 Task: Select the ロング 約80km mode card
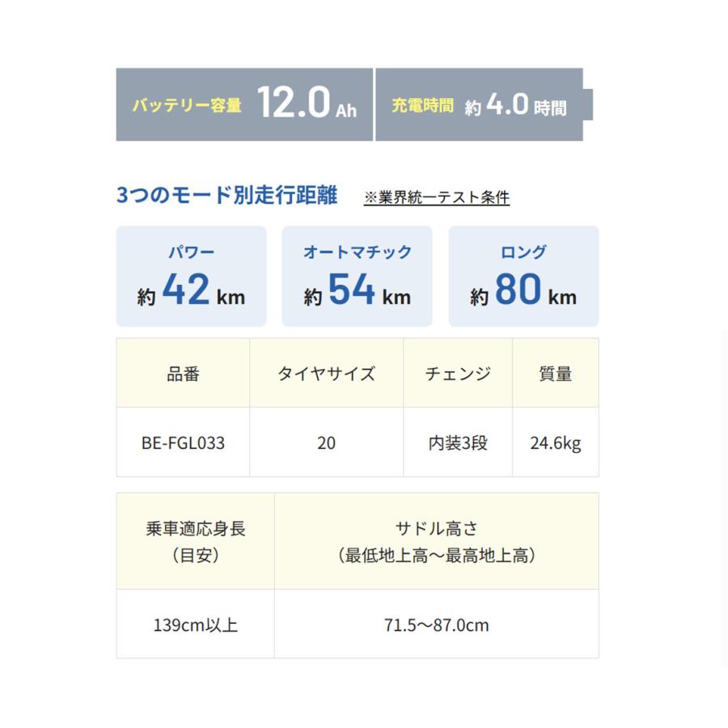523,276
